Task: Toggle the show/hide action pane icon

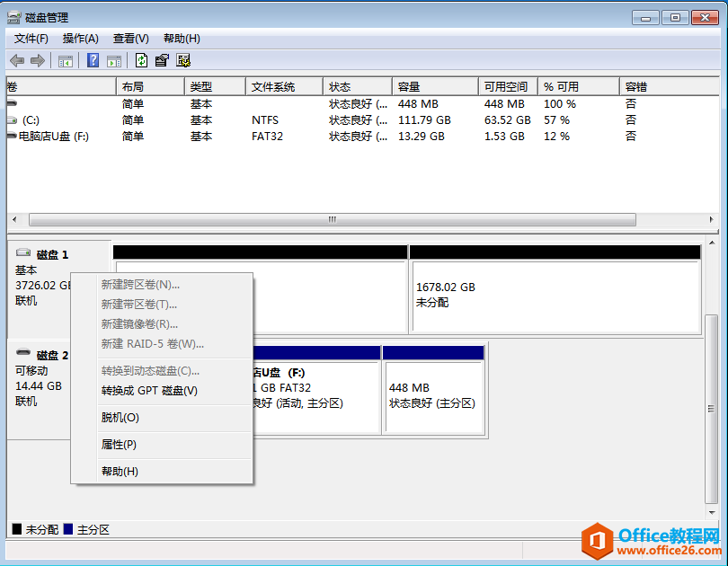Action: (x=114, y=61)
